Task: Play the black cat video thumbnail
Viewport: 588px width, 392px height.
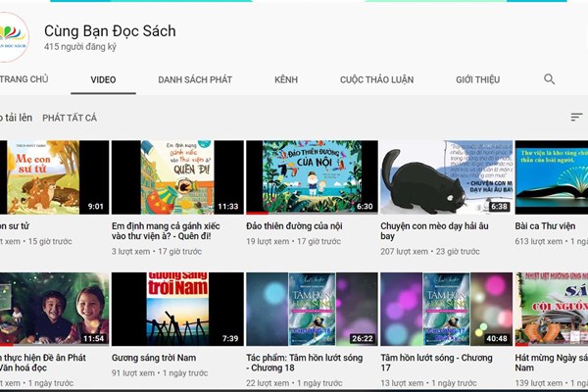Action: tap(446, 177)
